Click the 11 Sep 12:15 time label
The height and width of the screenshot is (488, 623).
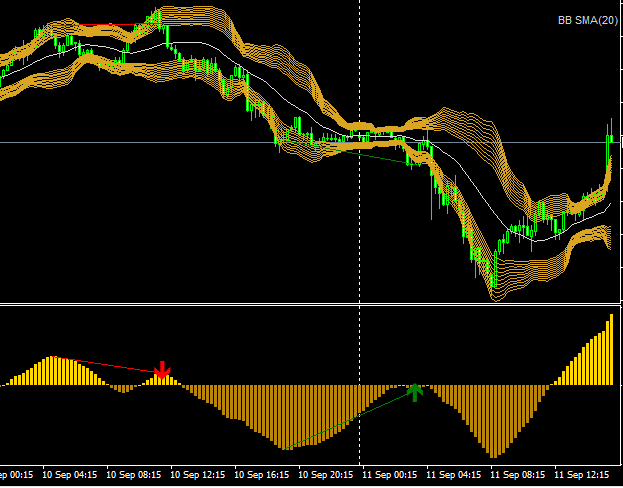click(x=583, y=475)
